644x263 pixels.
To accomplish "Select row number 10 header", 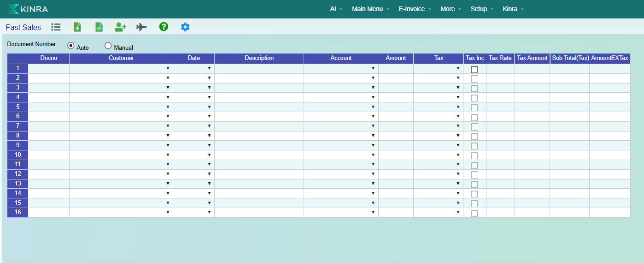I will tap(18, 155).
